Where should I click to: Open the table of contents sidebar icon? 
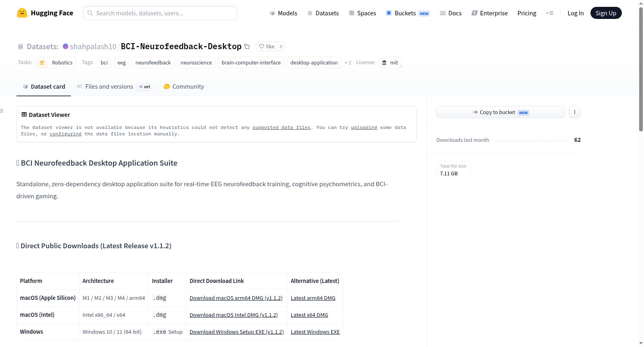pos(2,111)
